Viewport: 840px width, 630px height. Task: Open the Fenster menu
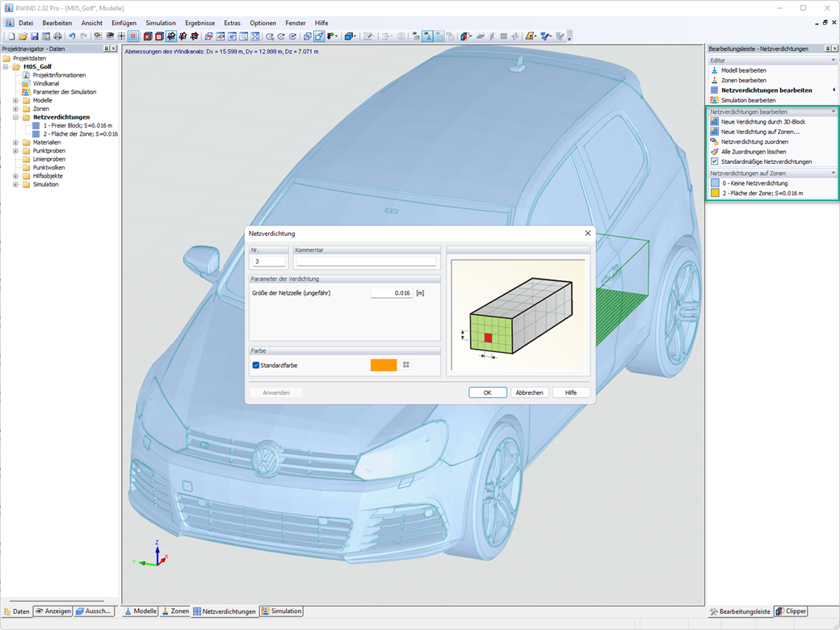click(x=295, y=23)
